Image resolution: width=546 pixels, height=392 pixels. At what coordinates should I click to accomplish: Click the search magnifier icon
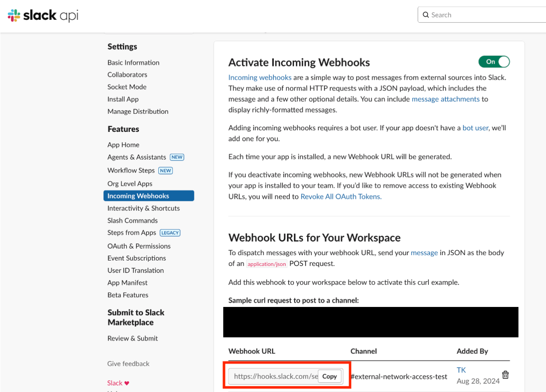(x=426, y=15)
